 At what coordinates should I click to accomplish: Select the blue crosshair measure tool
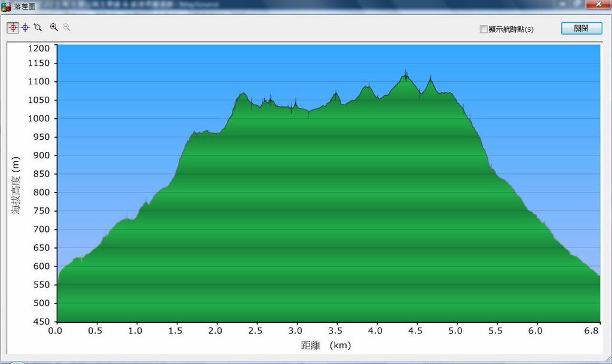[x=25, y=27]
